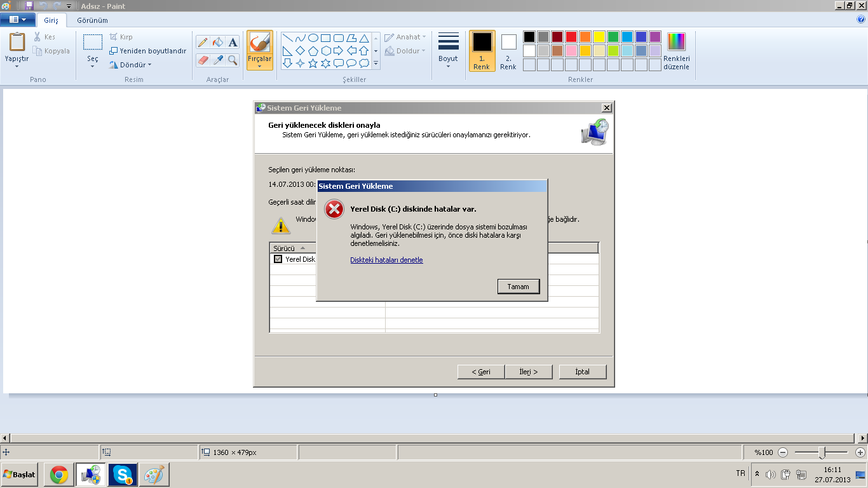
Task: Open Paint Help with the question mark icon
Action: pyautogui.click(x=861, y=20)
